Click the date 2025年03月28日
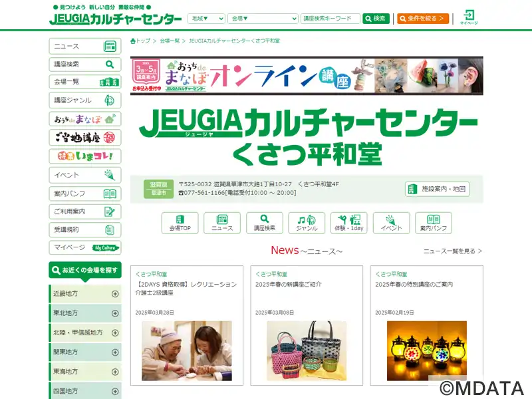 (x=154, y=313)
